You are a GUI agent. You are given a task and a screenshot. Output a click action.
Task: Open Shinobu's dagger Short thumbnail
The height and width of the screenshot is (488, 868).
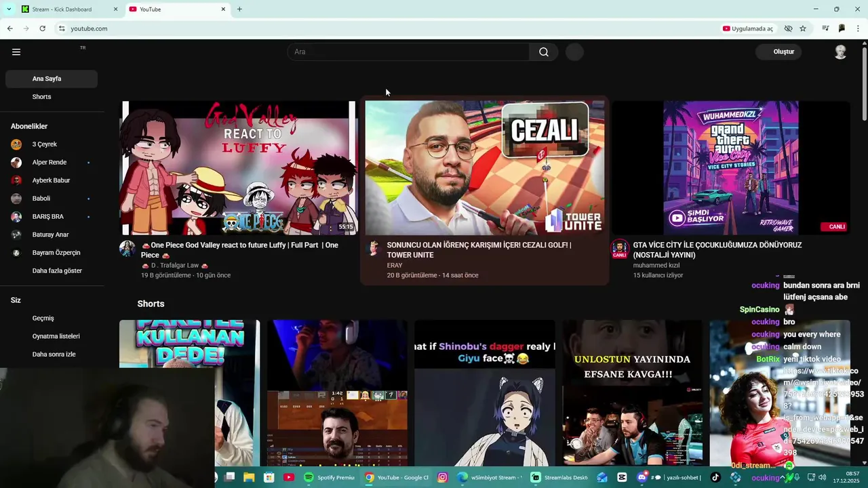click(484, 393)
